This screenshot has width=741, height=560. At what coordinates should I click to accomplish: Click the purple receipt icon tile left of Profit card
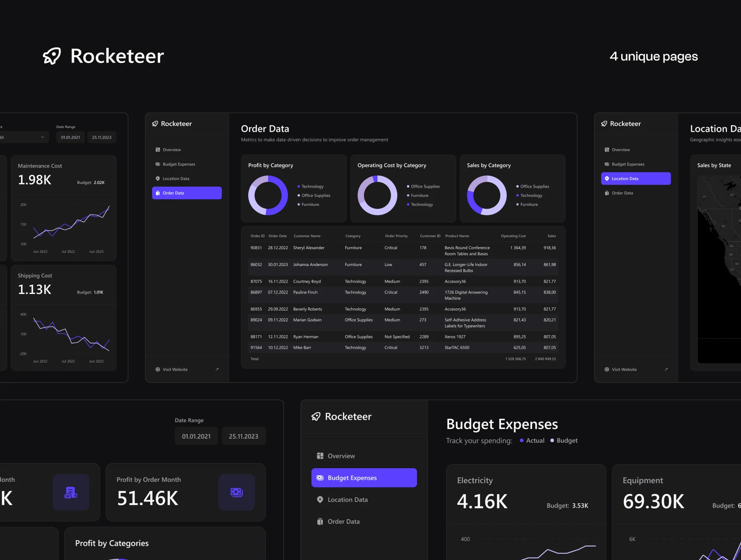tap(71, 492)
